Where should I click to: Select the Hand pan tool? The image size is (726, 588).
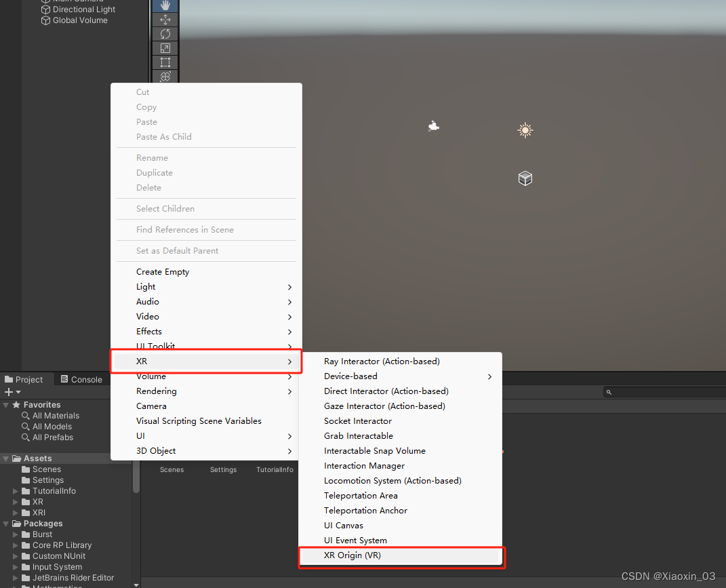tap(165, 5)
